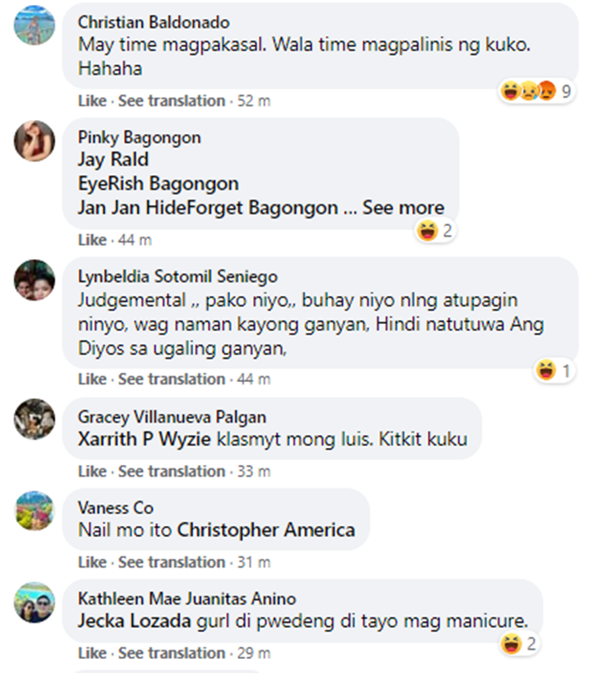View reactions on Kathleen Mae's comment
This screenshot has height=673, width=616.
(x=519, y=643)
